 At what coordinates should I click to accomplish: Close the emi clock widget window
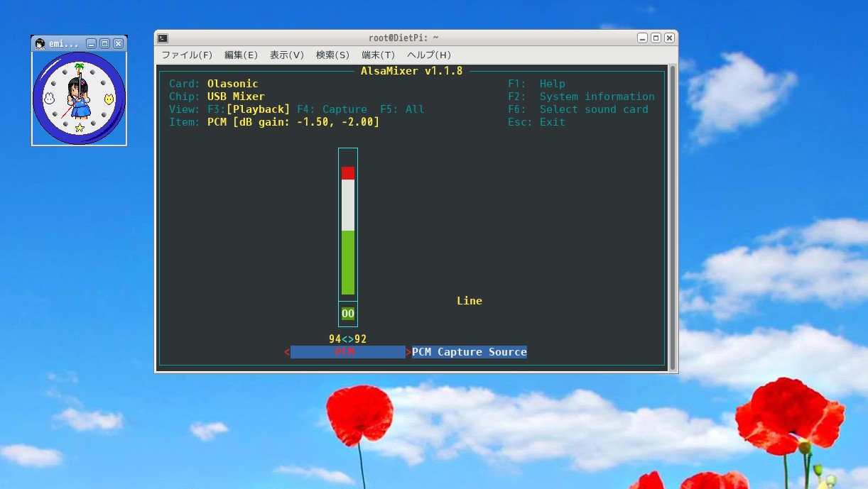(118, 44)
